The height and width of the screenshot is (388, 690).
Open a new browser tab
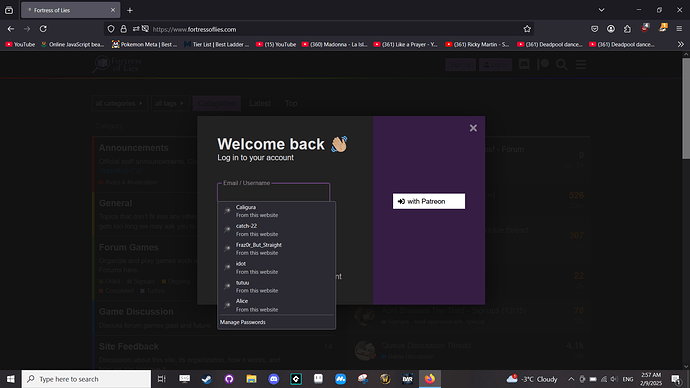[x=130, y=10]
